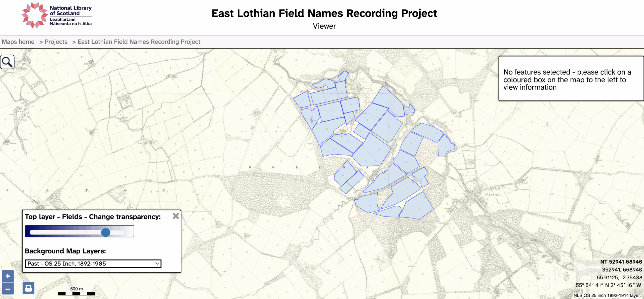
Task: Go to Maps home breadcrumb
Action: (x=18, y=42)
